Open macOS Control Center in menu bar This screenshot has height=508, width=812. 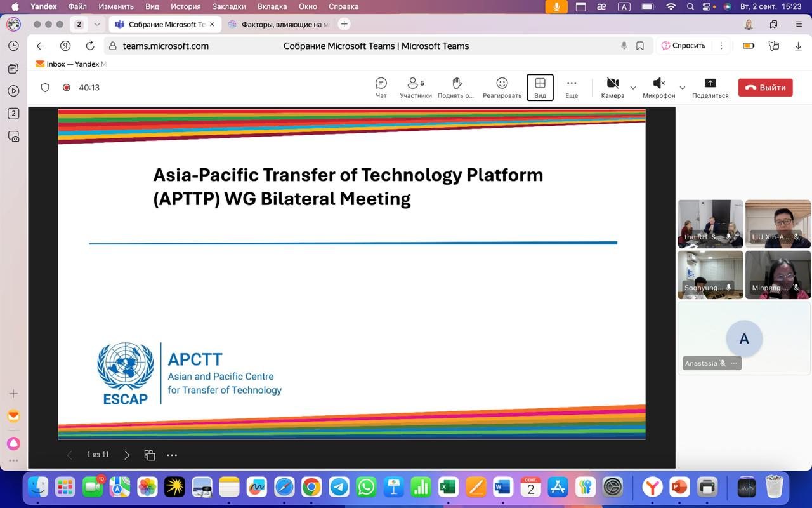point(707,6)
